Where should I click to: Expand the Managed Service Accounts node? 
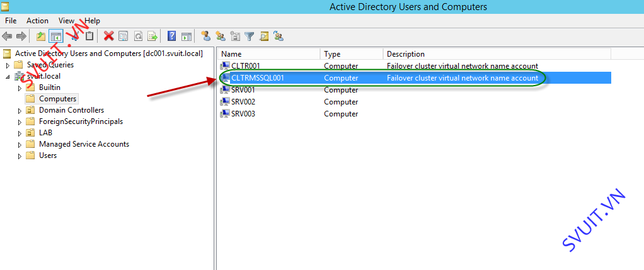[x=20, y=144]
